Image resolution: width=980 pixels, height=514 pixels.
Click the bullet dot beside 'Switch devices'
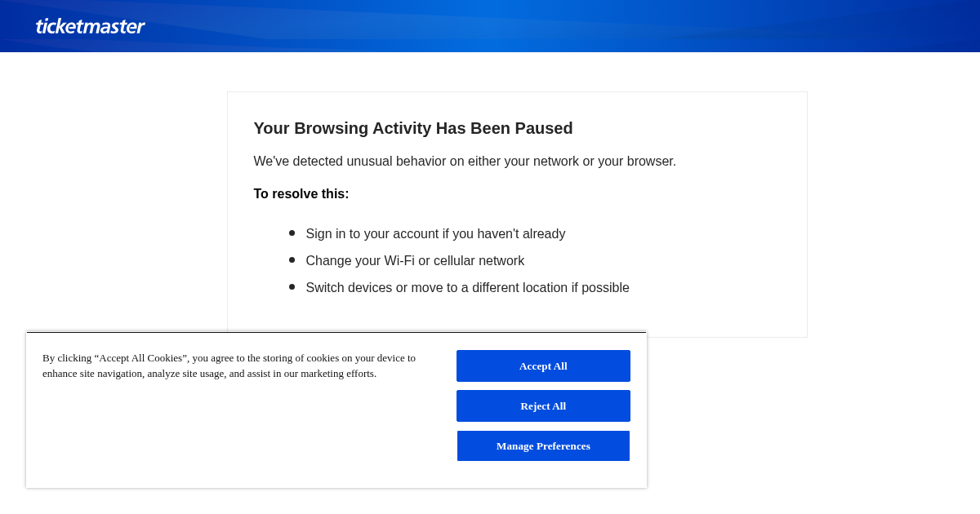292,286
